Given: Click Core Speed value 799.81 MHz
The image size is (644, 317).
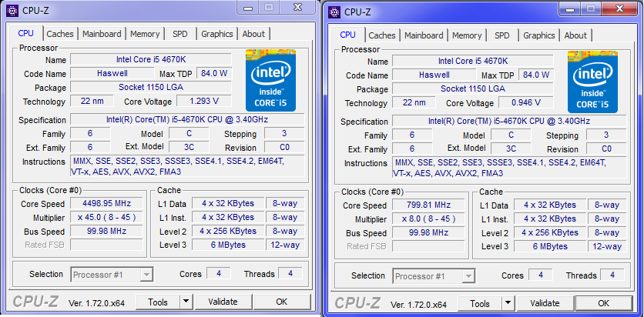Looking at the screenshot, I should tap(429, 205).
